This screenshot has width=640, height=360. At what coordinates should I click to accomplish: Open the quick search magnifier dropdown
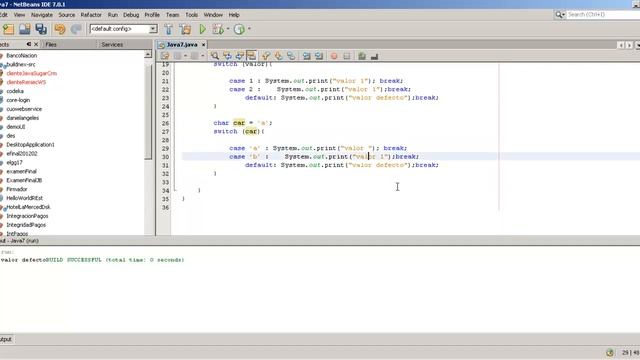[x=560, y=15]
